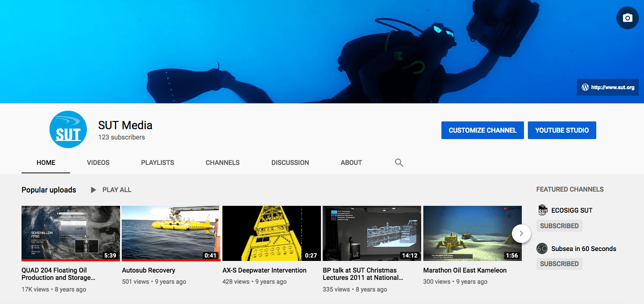
Task: Click QUAD 204 Floating Oil Production title
Action: click(59, 274)
